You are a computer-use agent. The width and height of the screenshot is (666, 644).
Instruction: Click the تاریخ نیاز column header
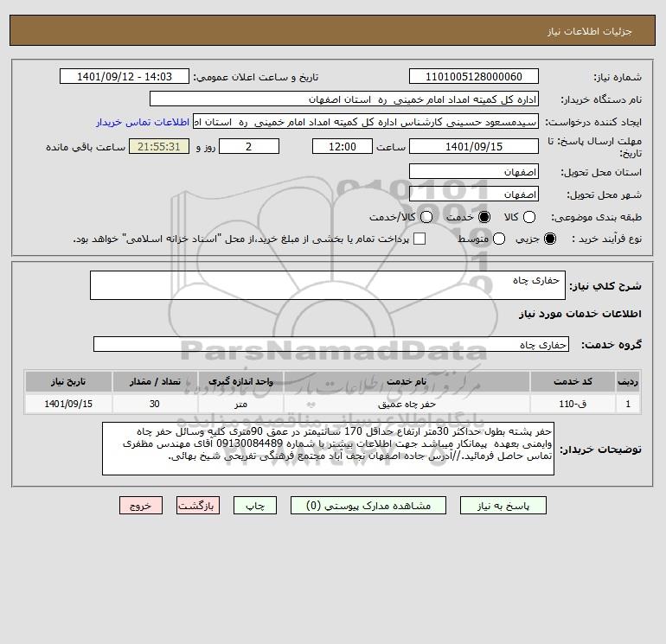point(68,381)
